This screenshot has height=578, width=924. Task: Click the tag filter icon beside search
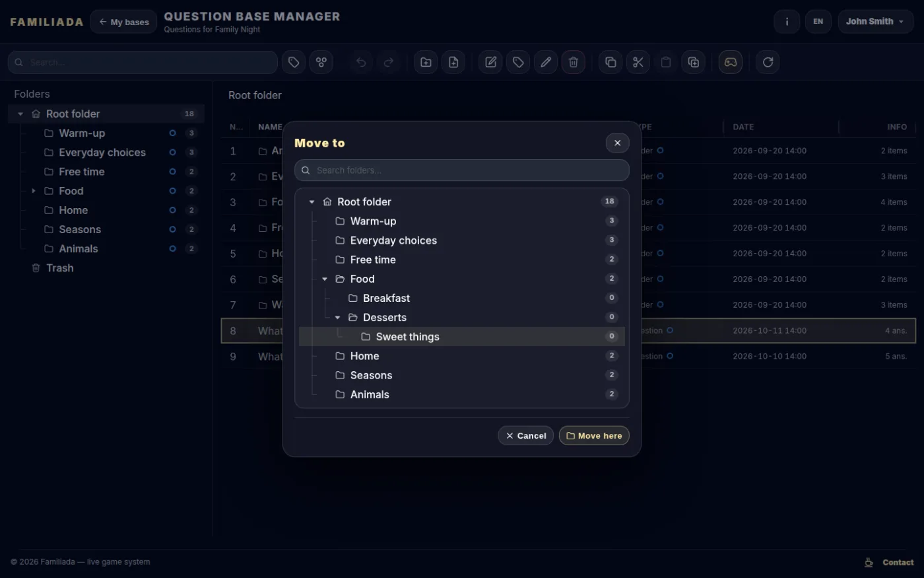click(x=294, y=62)
